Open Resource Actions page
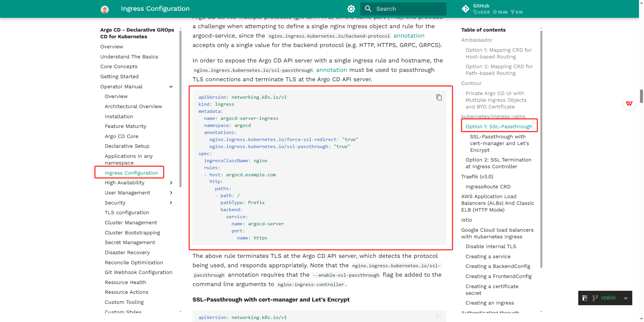 [x=126, y=292]
